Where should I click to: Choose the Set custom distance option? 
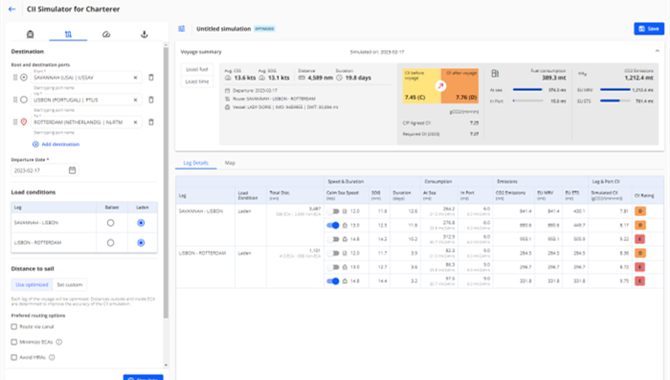(x=70, y=285)
